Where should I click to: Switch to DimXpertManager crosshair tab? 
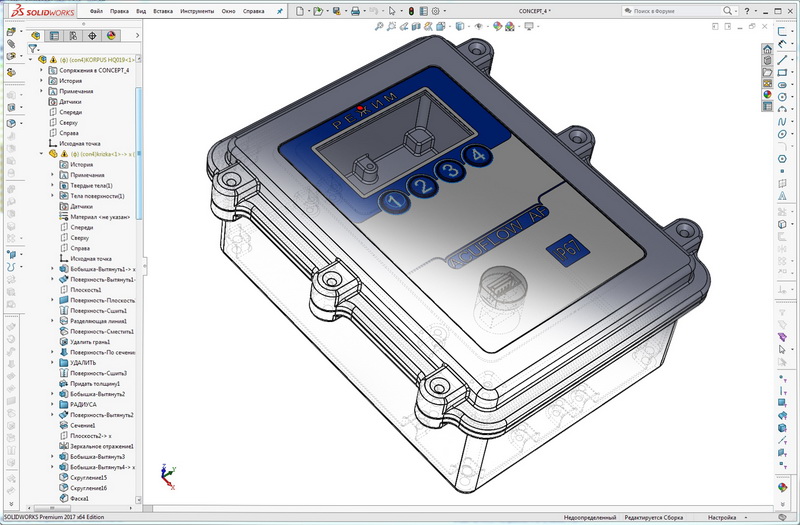92,35
